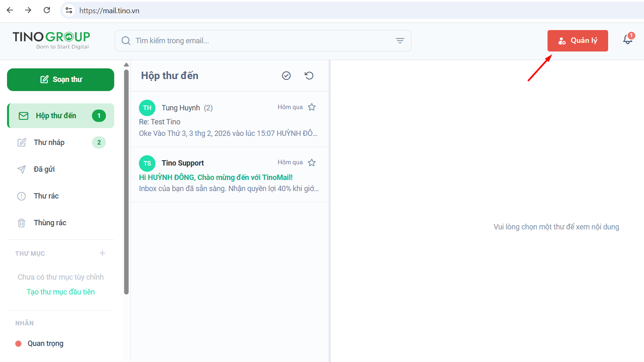Click the TS sender avatar
This screenshot has height=362, width=644.
tap(147, 163)
